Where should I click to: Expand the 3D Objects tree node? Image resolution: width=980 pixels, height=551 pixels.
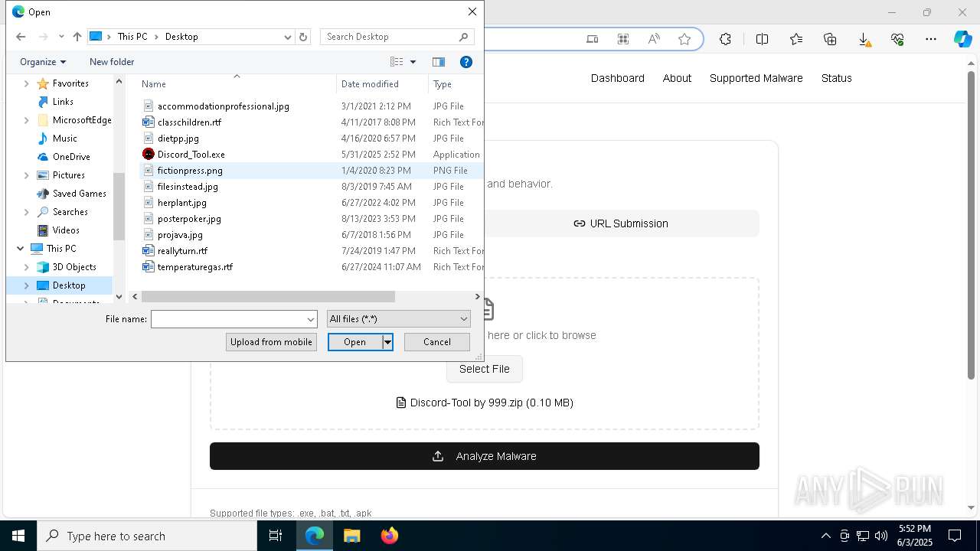click(x=26, y=267)
